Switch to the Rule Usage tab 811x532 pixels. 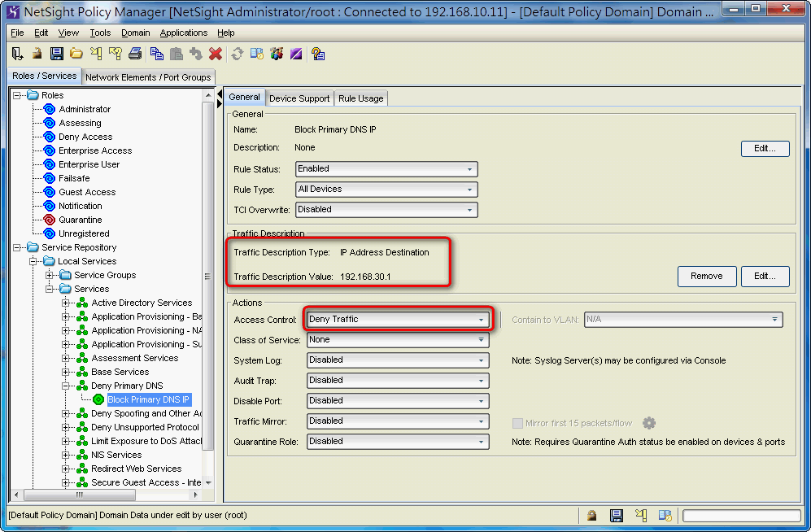click(361, 98)
